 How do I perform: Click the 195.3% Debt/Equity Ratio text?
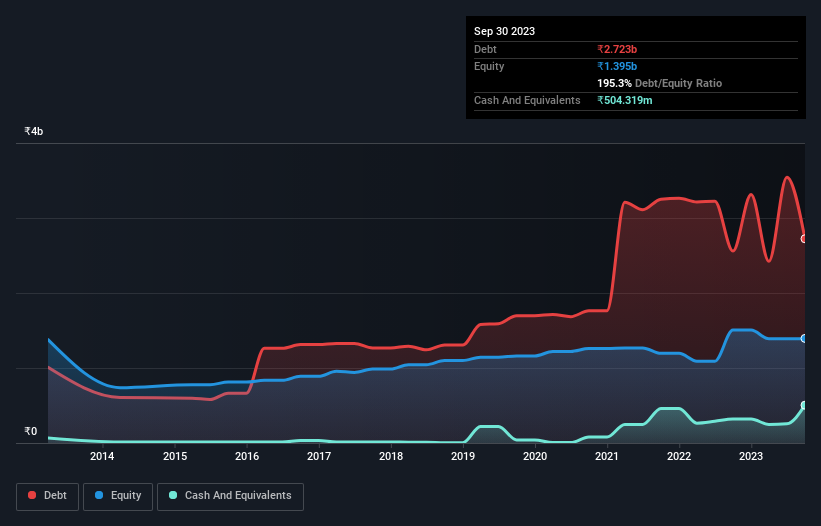click(659, 83)
